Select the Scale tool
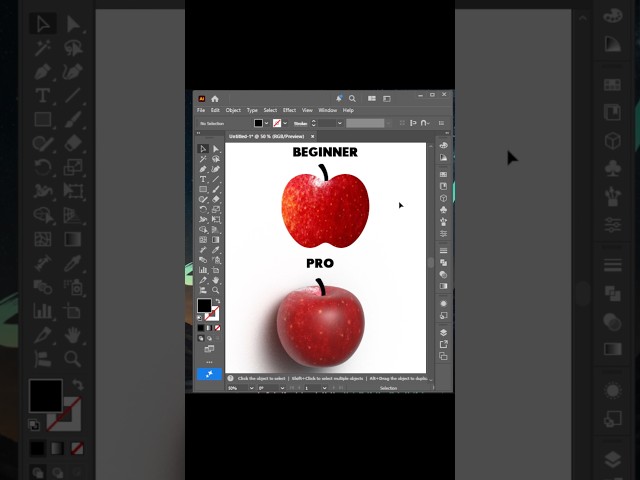The height and width of the screenshot is (480, 640). point(216,209)
